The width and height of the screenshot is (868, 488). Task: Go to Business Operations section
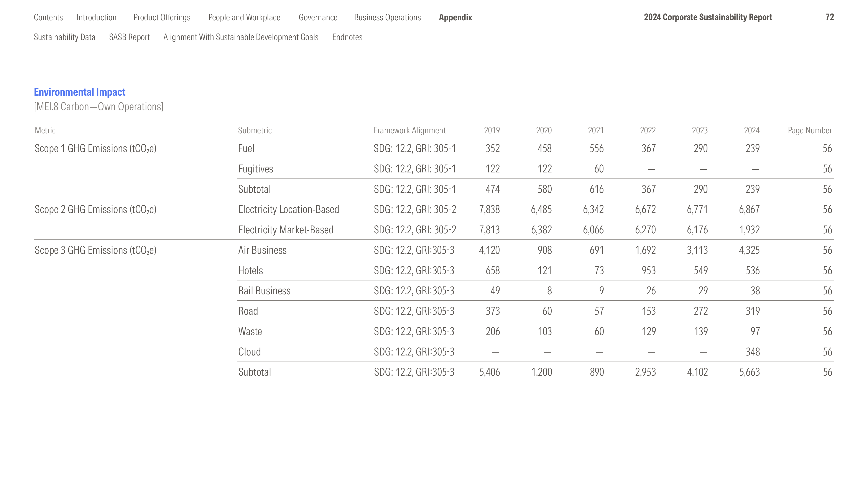[388, 17]
